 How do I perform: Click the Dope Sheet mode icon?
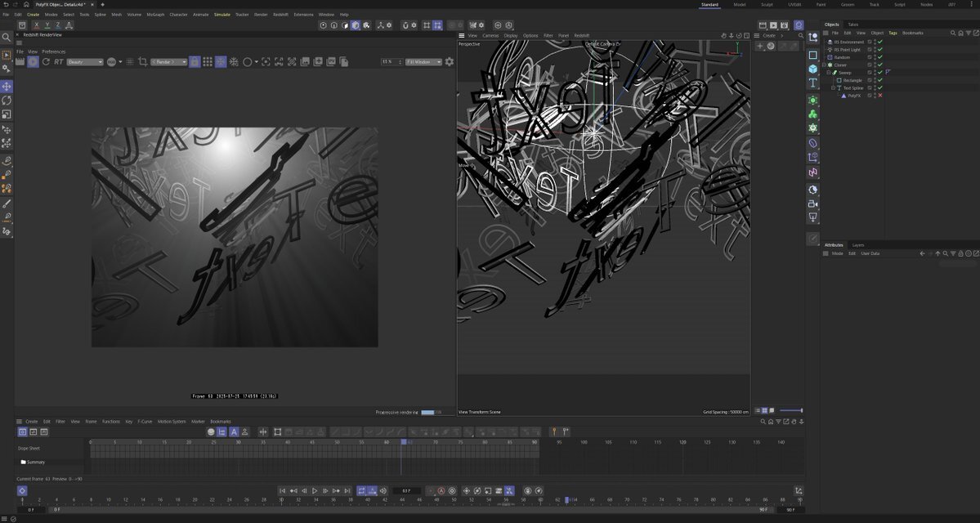point(23,431)
